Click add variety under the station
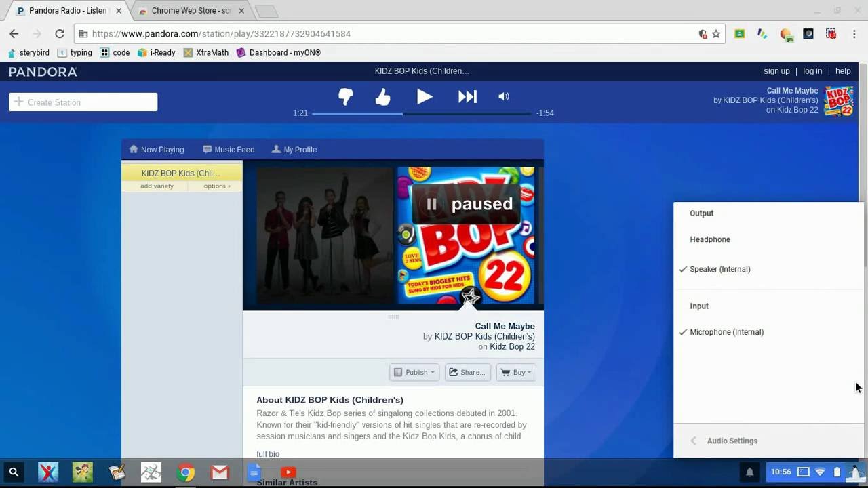This screenshot has height=488, width=868. pyautogui.click(x=157, y=186)
